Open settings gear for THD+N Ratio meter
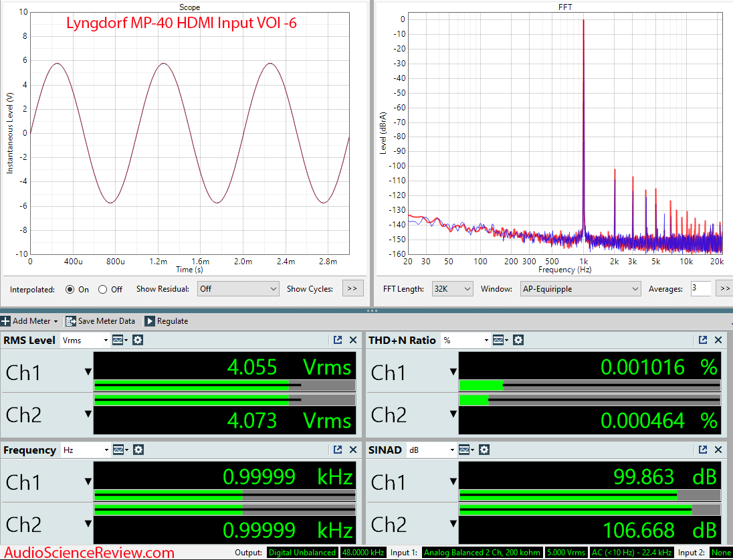Screen dimensions: 733x560 (518, 340)
